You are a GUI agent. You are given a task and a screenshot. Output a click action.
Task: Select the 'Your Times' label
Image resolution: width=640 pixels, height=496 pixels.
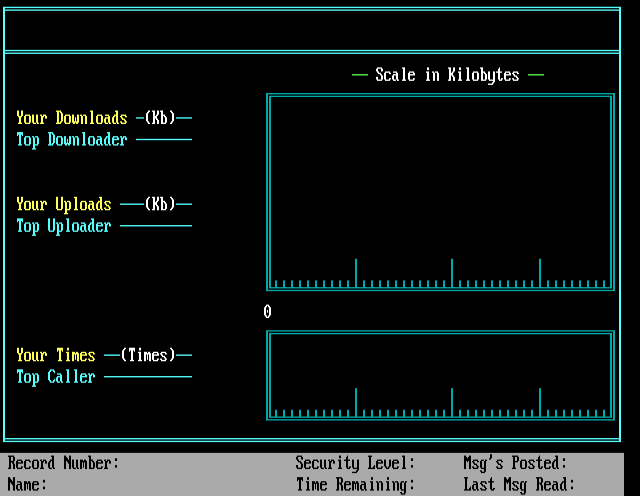click(56, 355)
